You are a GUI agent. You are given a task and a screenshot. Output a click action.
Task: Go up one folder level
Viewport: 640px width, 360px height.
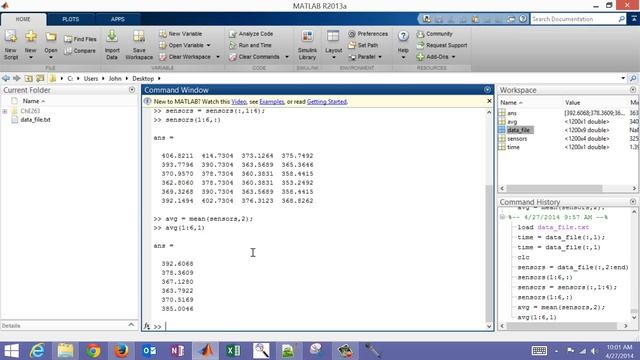pyautogui.click(x=28, y=78)
